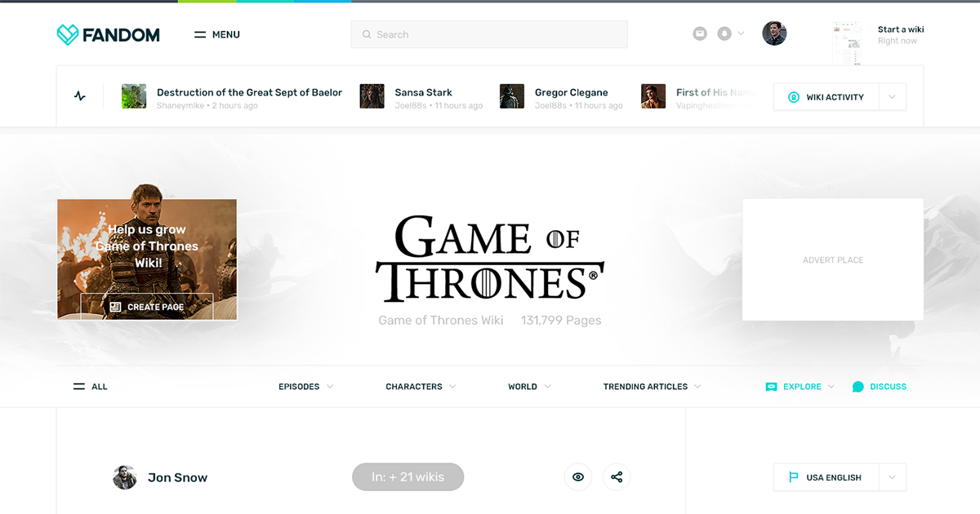The image size is (980, 514).
Task: Open the messages envelope icon
Action: click(700, 33)
